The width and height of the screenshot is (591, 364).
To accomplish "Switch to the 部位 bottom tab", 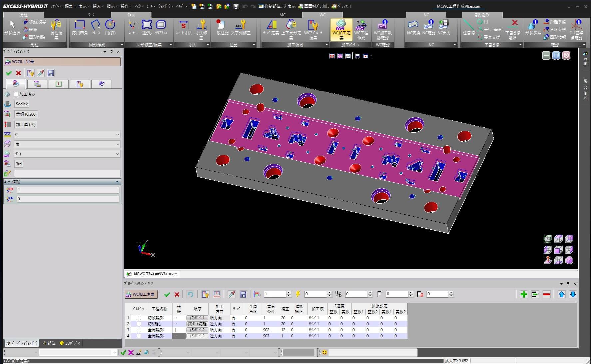I will [49, 343].
